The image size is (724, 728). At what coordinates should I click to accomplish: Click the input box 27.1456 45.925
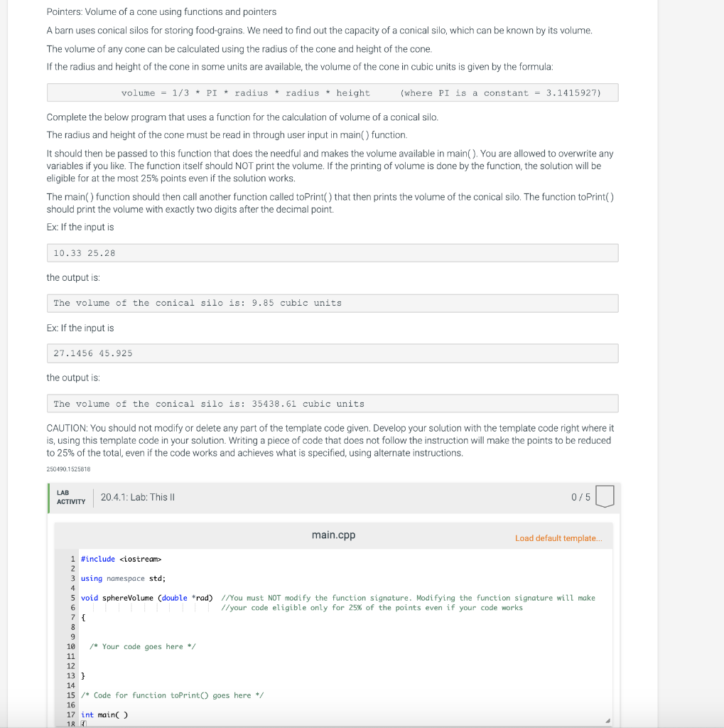(332, 353)
